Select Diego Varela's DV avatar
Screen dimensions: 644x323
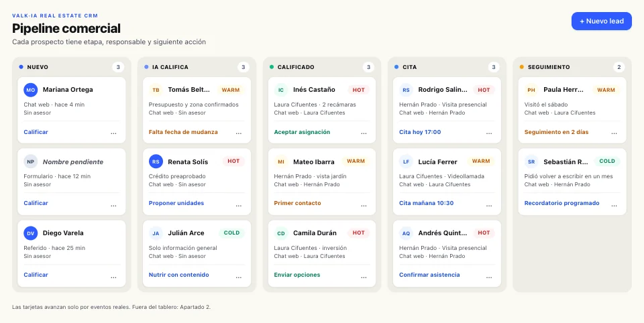pos(31,233)
